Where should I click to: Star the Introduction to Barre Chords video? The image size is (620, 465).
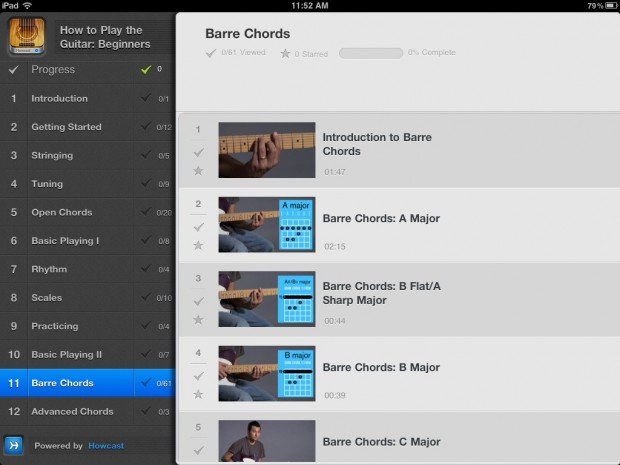(198, 170)
